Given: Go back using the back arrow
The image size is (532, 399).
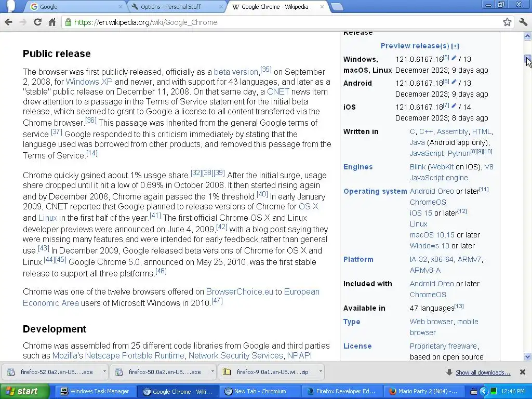Looking at the screenshot, I should (8, 22).
